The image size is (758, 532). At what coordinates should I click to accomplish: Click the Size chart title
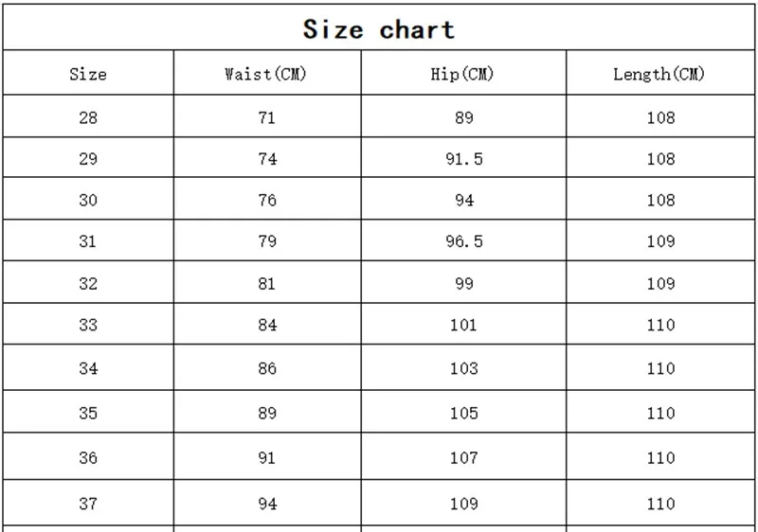pos(378,29)
